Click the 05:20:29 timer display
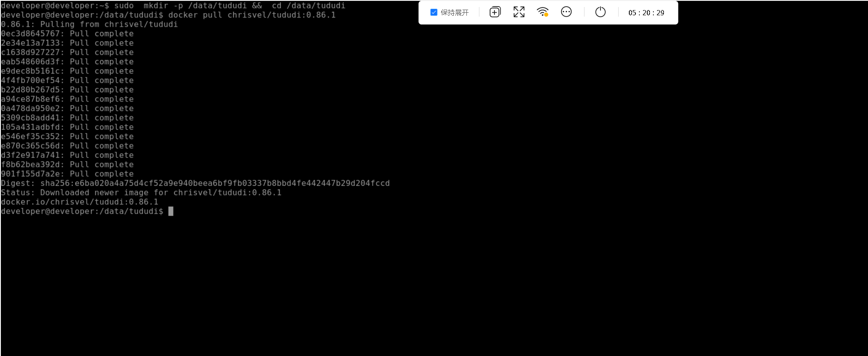This screenshot has width=868, height=356. (646, 13)
